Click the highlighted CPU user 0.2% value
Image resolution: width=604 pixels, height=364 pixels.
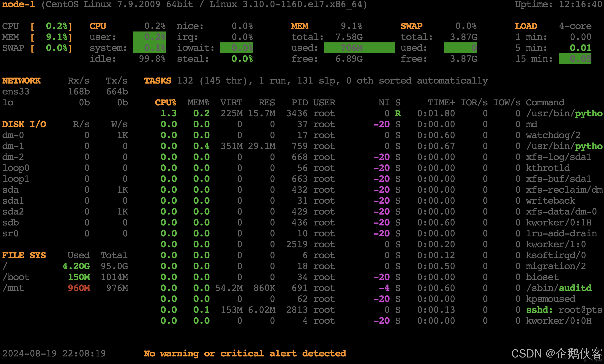pos(149,37)
